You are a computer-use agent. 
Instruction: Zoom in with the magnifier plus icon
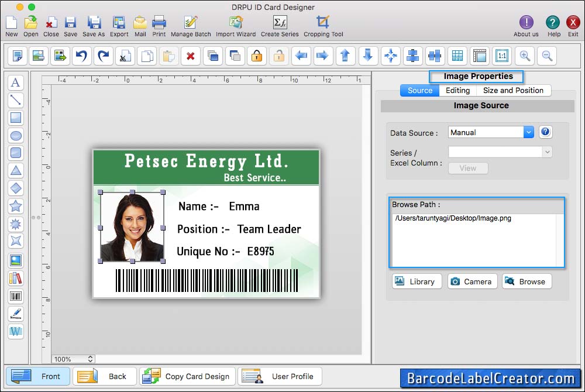[525, 56]
